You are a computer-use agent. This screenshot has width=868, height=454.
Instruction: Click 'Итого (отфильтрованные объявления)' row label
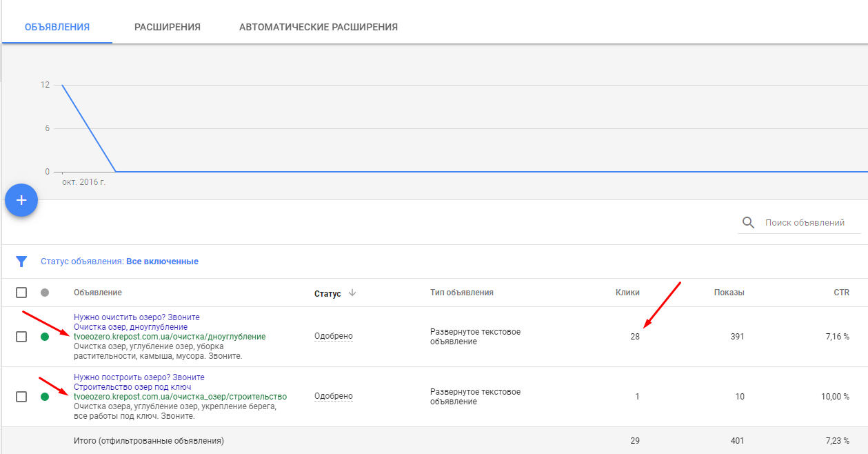149,440
